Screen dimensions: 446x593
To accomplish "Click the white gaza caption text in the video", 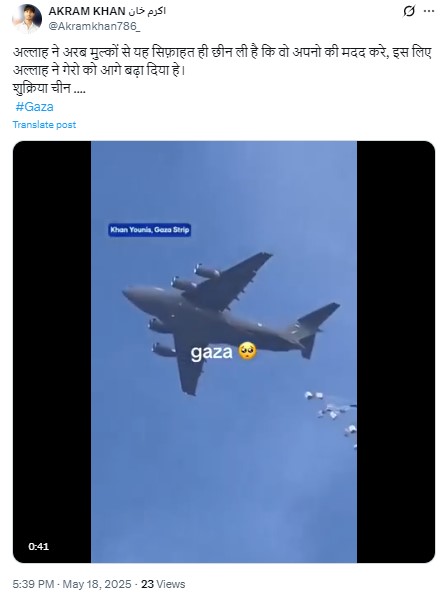I will [211, 352].
